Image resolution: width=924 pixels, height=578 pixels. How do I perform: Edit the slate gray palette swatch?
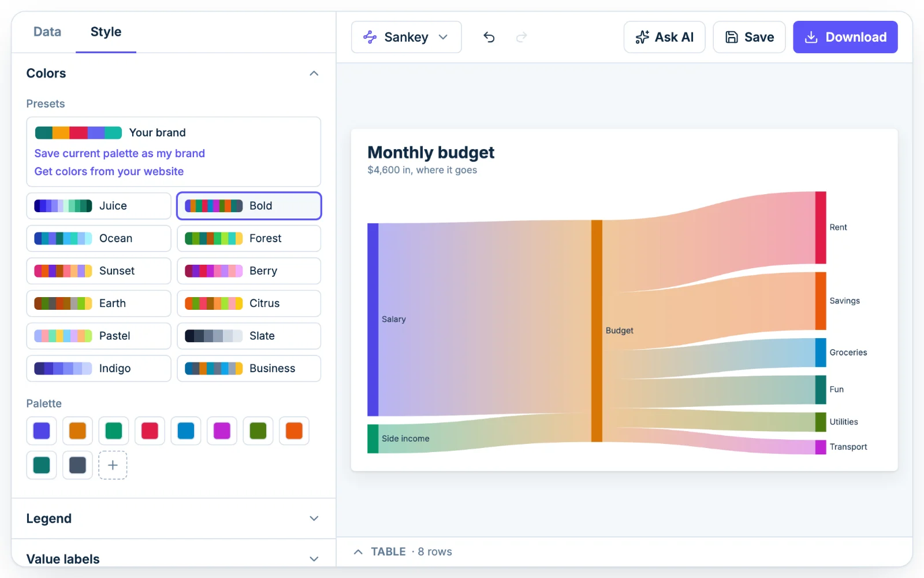pyautogui.click(x=77, y=465)
